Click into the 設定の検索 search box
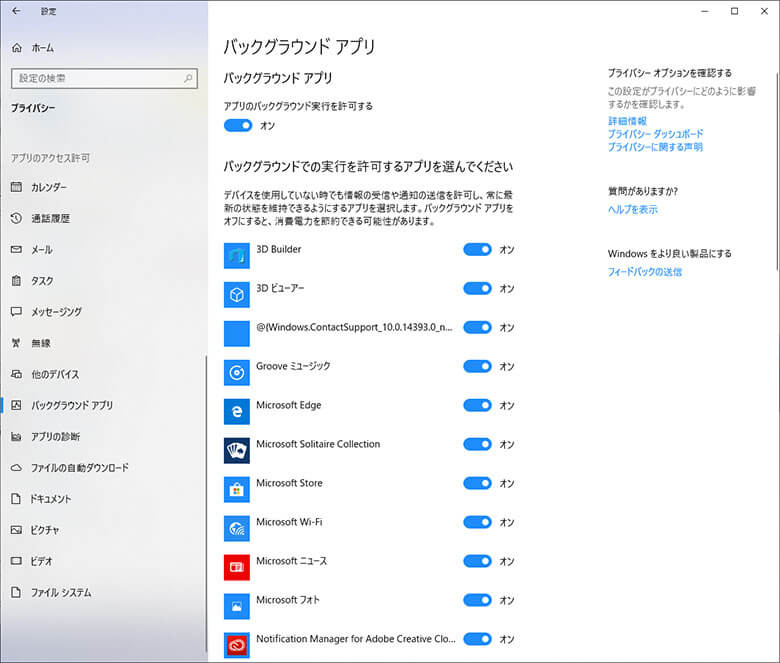 click(104, 78)
